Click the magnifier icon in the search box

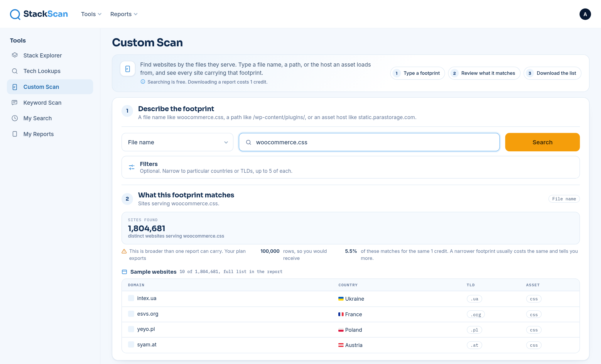pyautogui.click(x=249, y=142)
